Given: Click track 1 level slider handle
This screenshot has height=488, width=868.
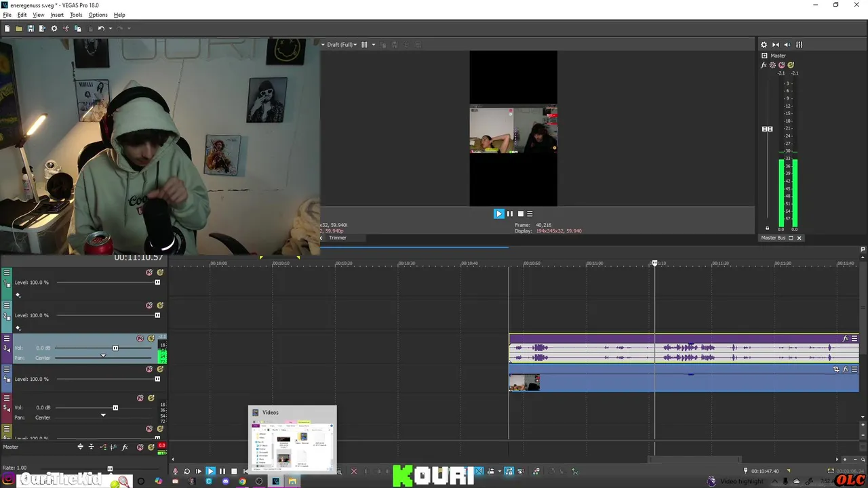Looking at the screenshot, I should tap(157, 283).
